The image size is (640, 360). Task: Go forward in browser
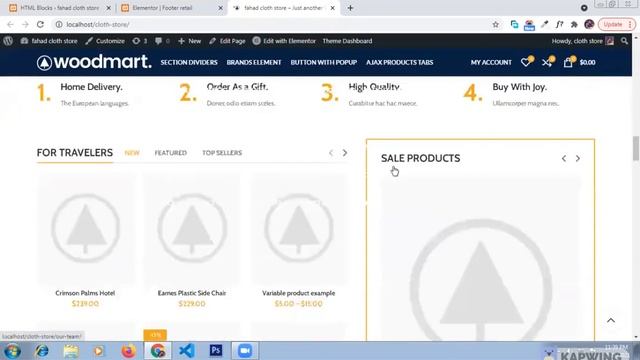(x=25, y=24)
